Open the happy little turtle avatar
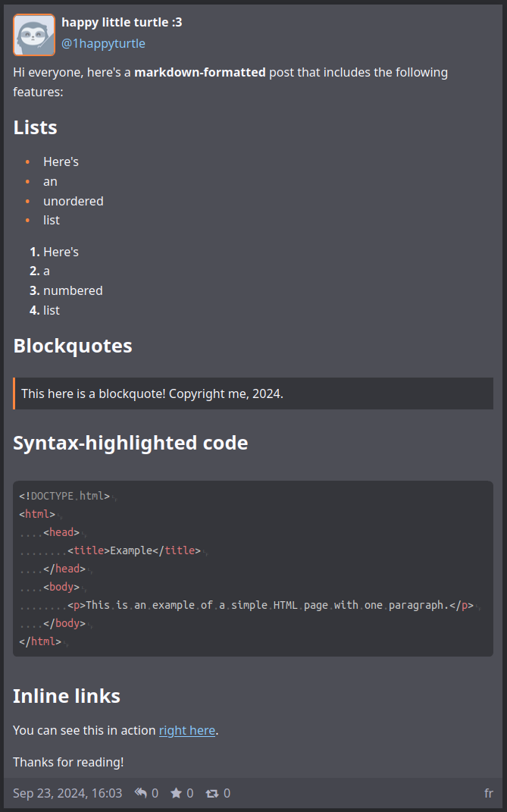507x812 pixels. (34, 35)
